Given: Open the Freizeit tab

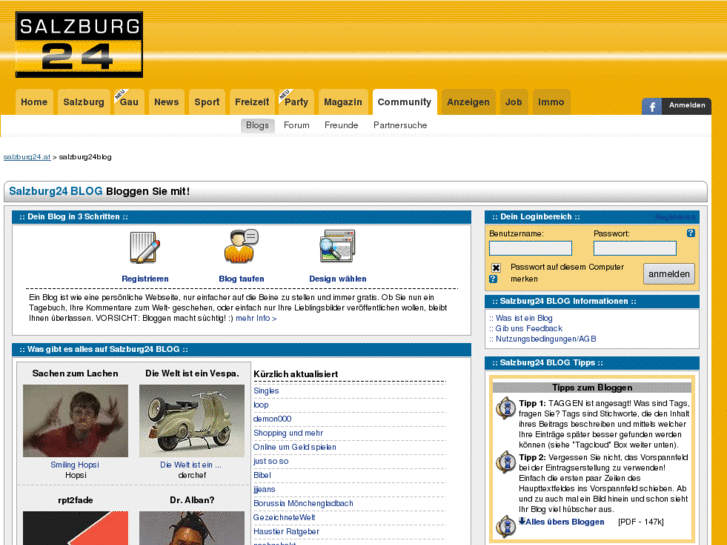Looking at the screenshot, I should click(252, 102).
